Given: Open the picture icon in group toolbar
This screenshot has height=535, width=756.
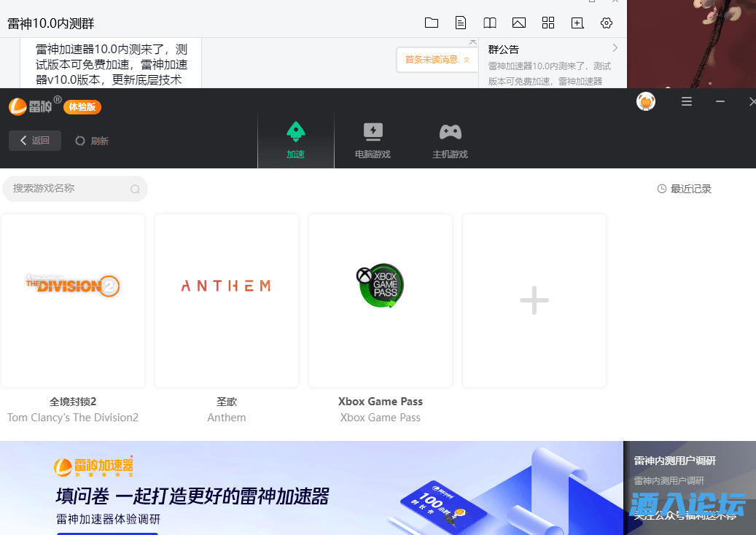Looking at the screenshot, I should [519, 23].
